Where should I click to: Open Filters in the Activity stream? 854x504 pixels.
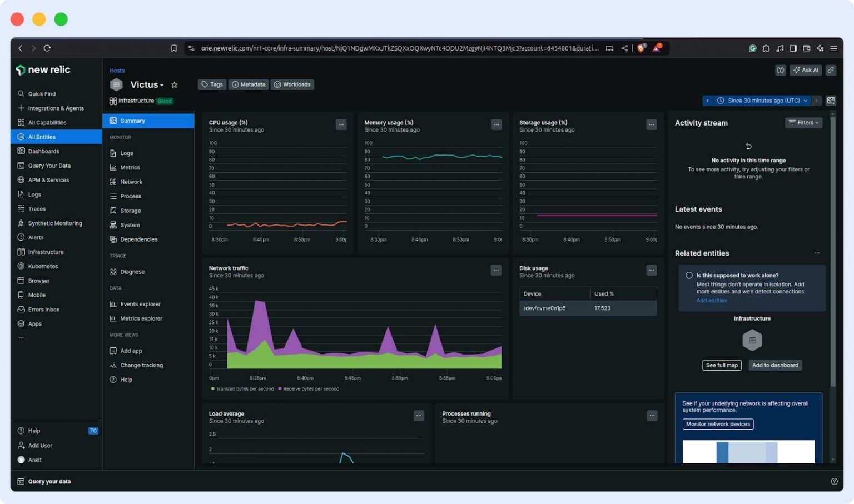pyautogui.click(x=803, y=123)
